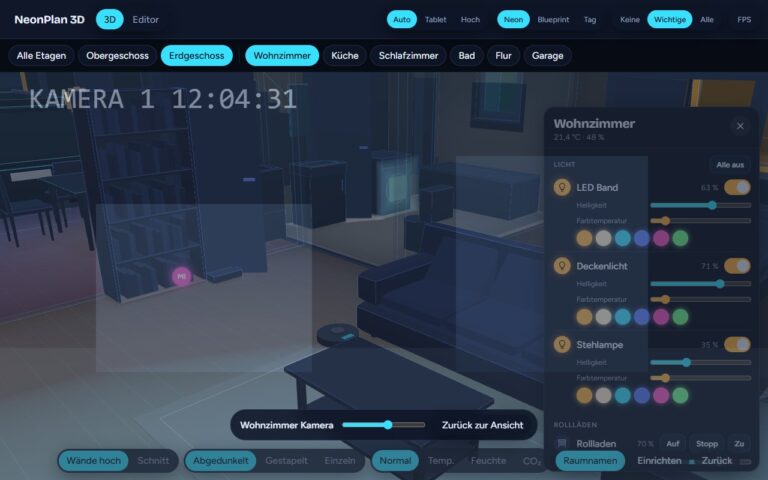Adjust the Stehlampe Helligkeit slider

[x=700, y=362]
